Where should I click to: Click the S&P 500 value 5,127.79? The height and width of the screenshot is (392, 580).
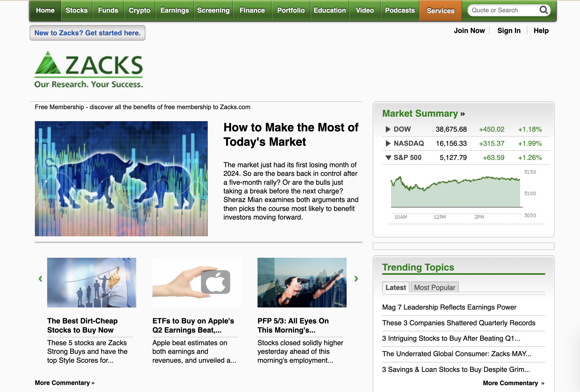click(453, 158)
